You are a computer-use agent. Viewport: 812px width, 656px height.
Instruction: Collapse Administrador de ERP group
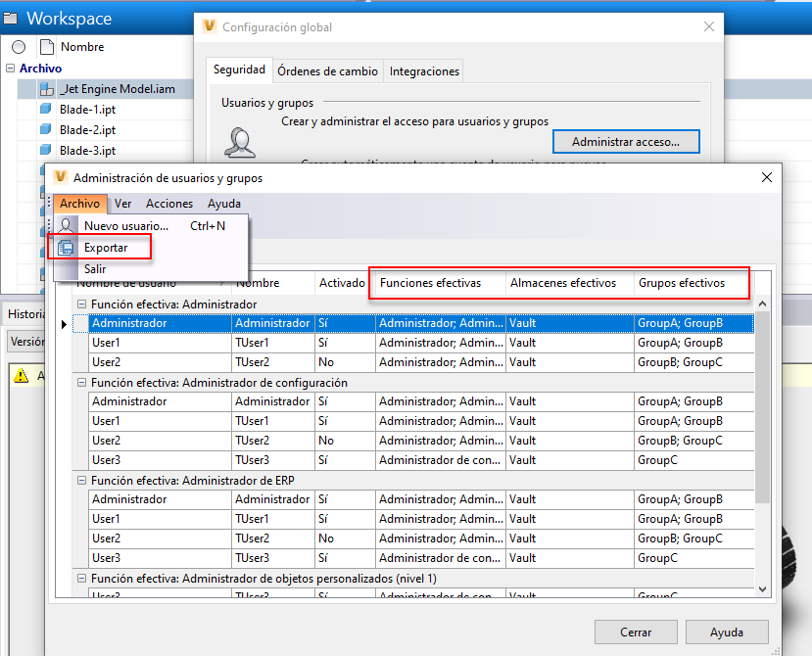click(x=81, y=481)
